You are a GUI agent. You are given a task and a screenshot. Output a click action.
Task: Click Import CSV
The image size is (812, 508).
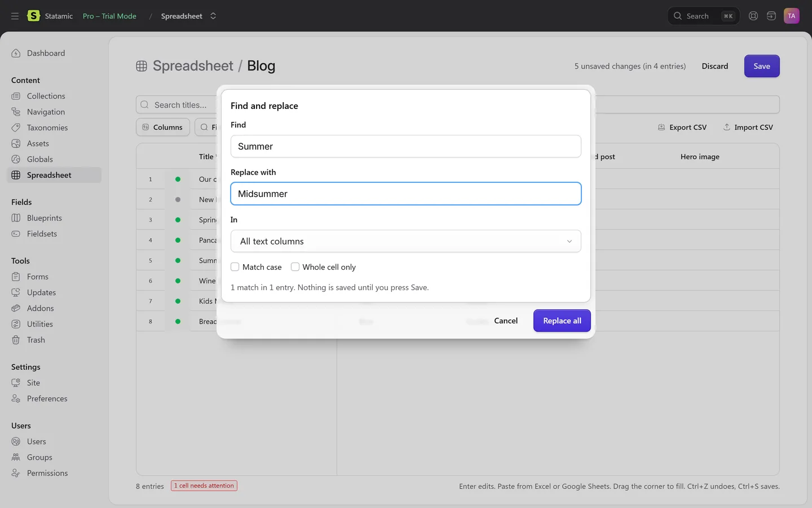[x=748, y=127]
